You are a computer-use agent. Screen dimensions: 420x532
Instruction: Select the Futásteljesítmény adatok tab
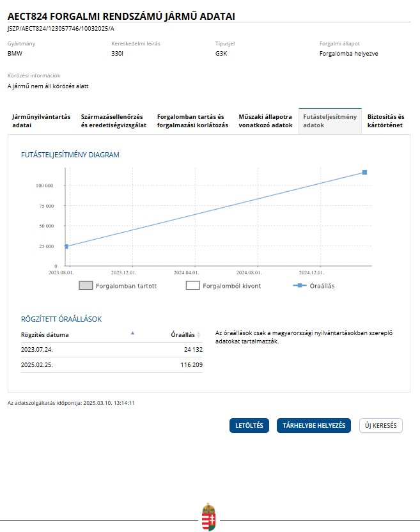[x=330, y=121]
